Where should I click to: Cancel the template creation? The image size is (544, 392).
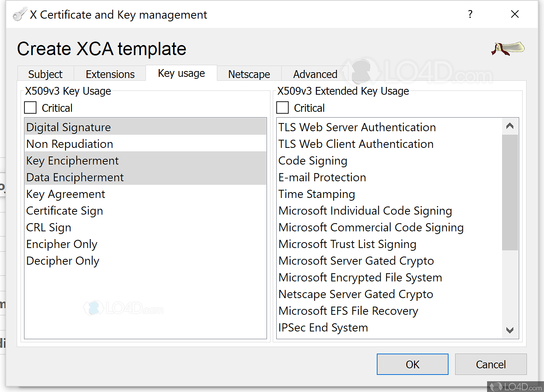[x=491, y=364]
